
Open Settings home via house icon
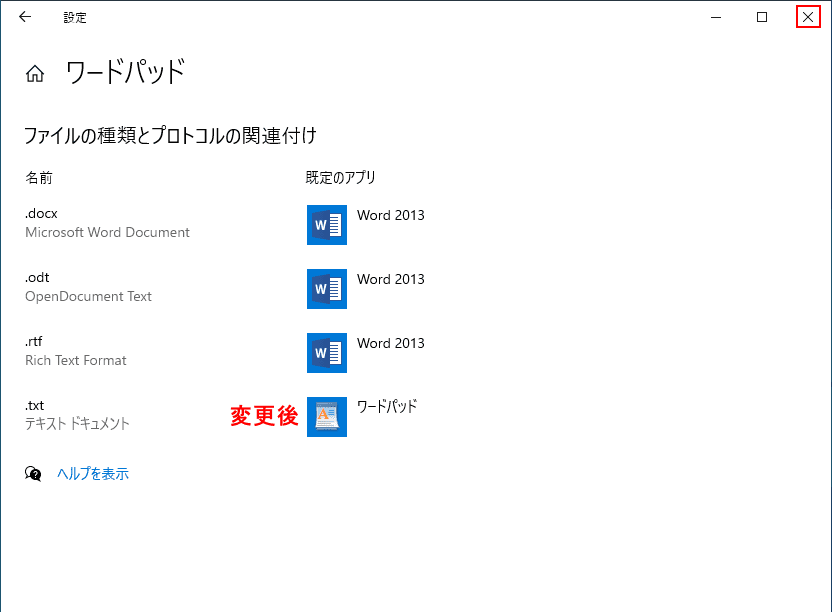coord(35,73)
